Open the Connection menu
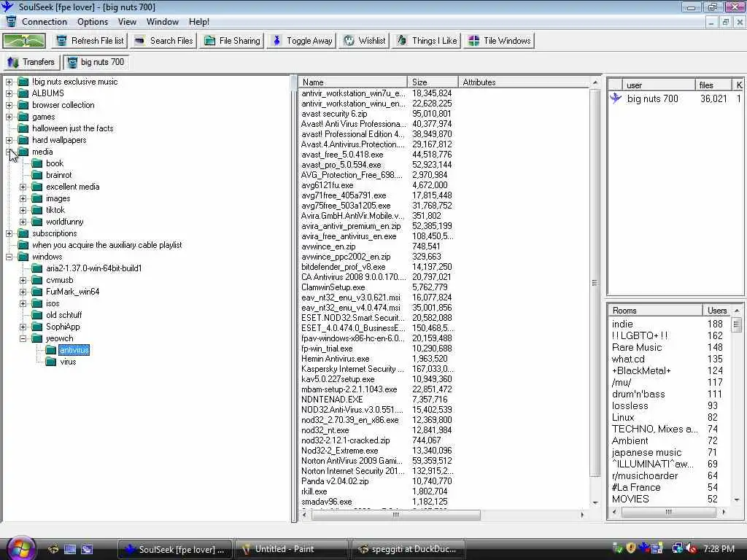Image resolution: width=747 pixels, height=560 pixels. click(x=44, y=22)
